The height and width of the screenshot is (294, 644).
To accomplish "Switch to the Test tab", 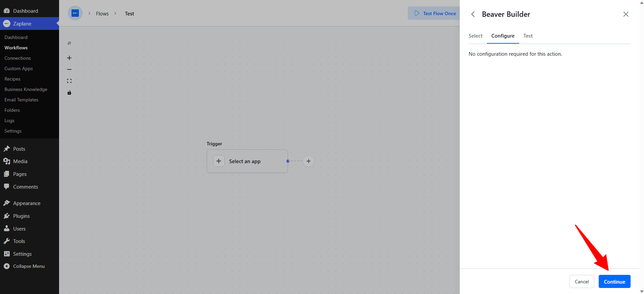I will tap(528, 36).
